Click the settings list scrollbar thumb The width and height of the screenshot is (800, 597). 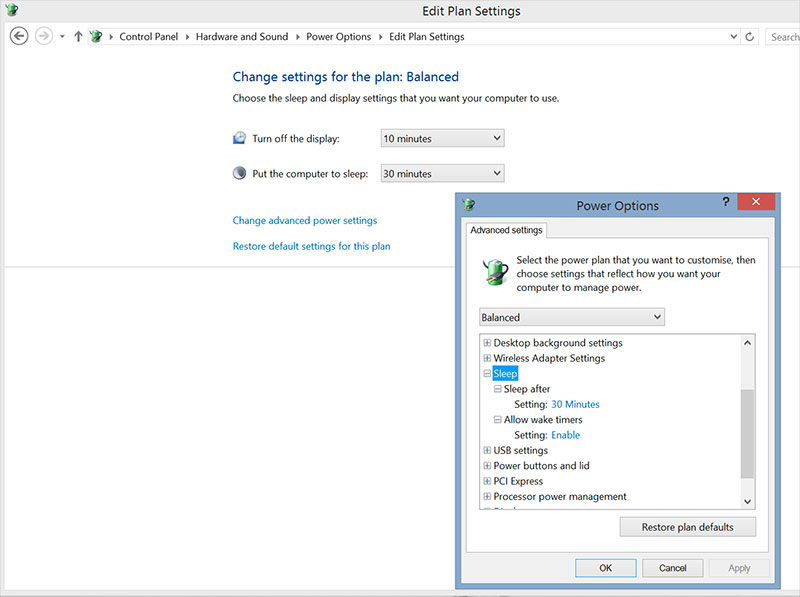click(747, 434)
